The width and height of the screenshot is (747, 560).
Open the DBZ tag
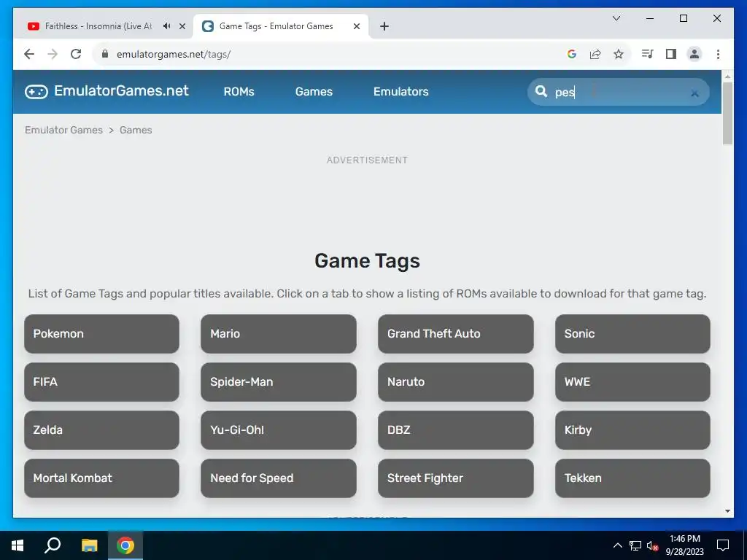pos(456,430)
